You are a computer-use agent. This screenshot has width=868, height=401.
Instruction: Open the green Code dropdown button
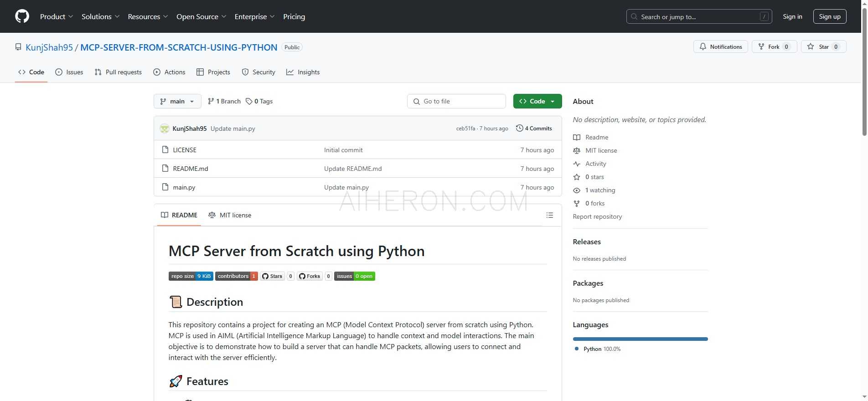[537, 101]
